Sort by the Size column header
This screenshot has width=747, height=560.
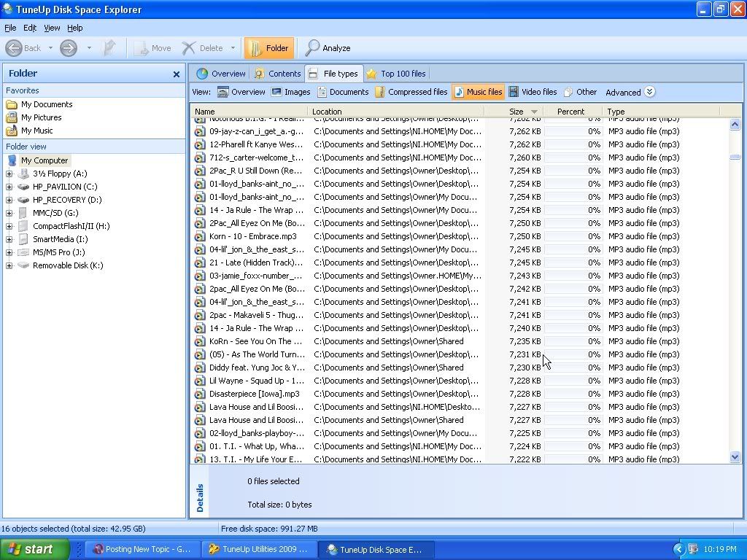pyautogui.click(x=514, y=112)
